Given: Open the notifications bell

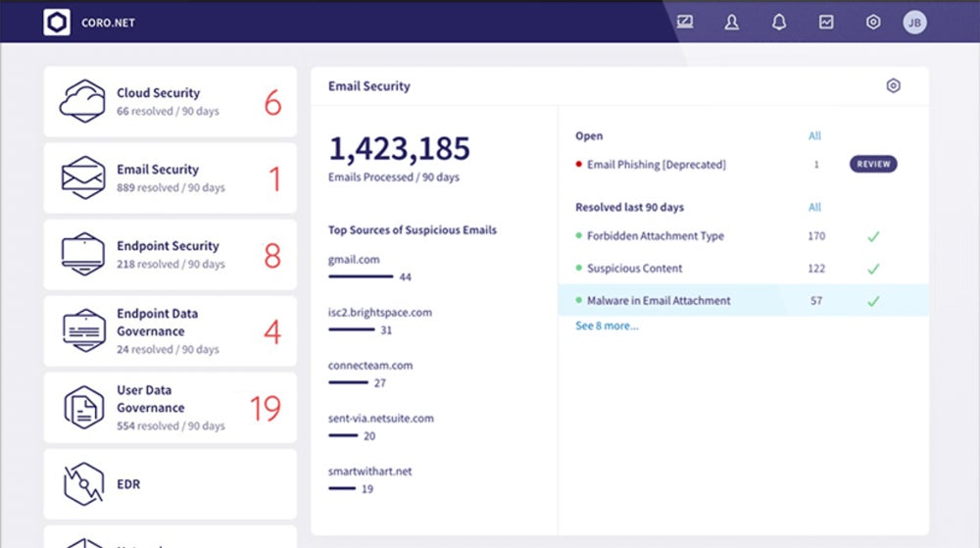Looking at the screenshot, I should point(779,23).
